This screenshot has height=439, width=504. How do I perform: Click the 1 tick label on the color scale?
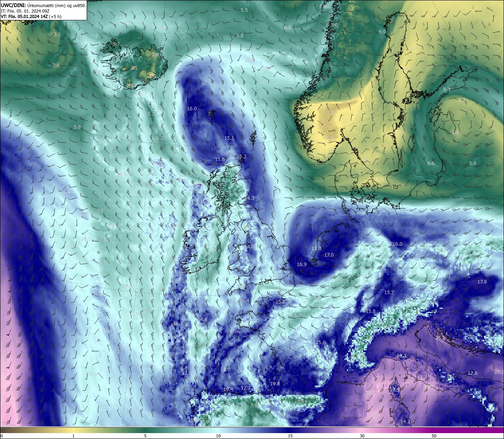click(74, 436)
